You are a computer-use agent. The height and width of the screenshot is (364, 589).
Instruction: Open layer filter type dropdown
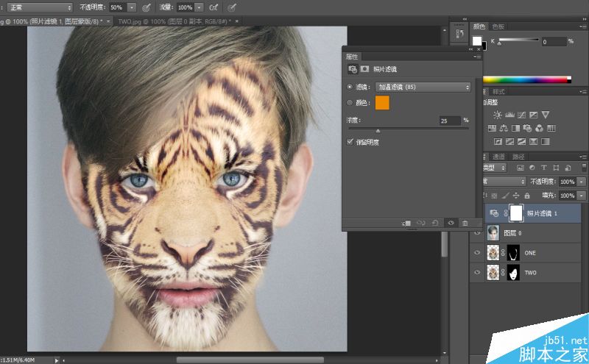pyautogui.click(x=495, y=168)
